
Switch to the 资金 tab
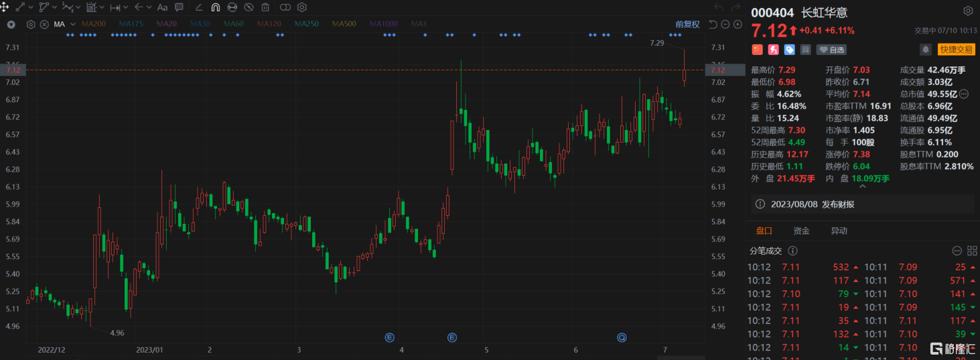point(801,231)
